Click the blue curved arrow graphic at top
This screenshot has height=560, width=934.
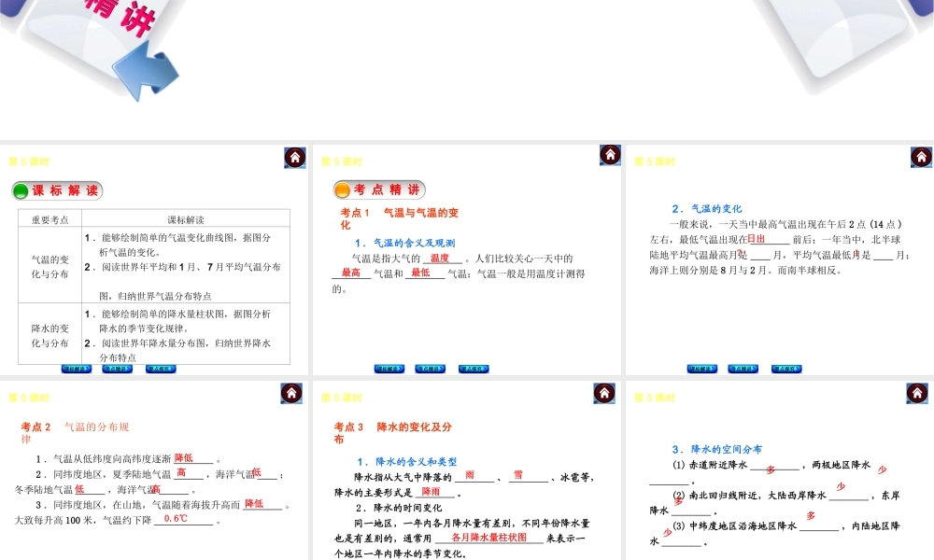pos(146,73)
